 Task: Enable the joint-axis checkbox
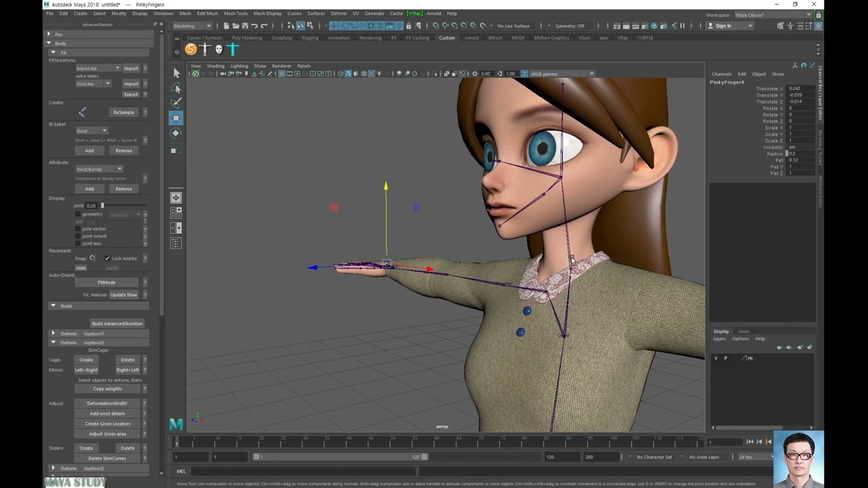click(78, 244)
